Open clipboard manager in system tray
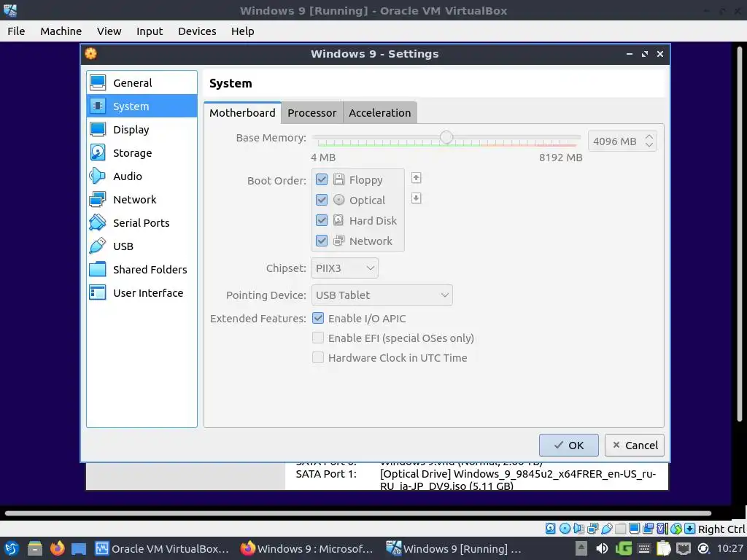Image resolution: width=747 pixels, height=560 pixels. point(664,548)
